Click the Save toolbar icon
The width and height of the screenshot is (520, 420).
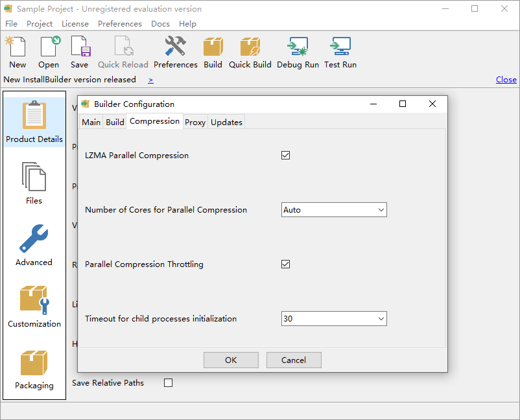80,47
